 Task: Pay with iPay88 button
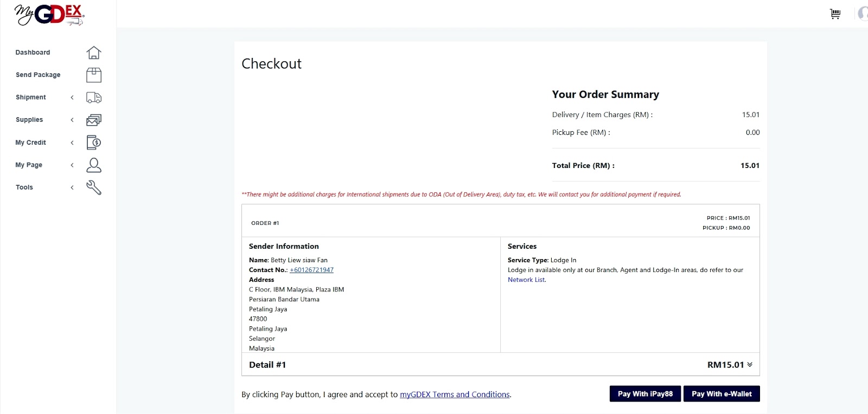point(645,394)
